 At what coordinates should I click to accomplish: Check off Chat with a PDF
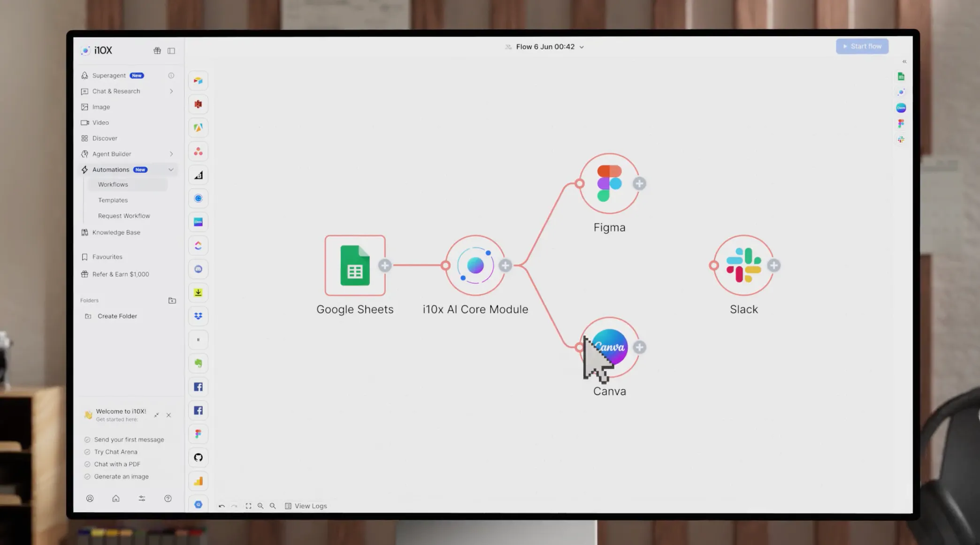pos(87,464)
